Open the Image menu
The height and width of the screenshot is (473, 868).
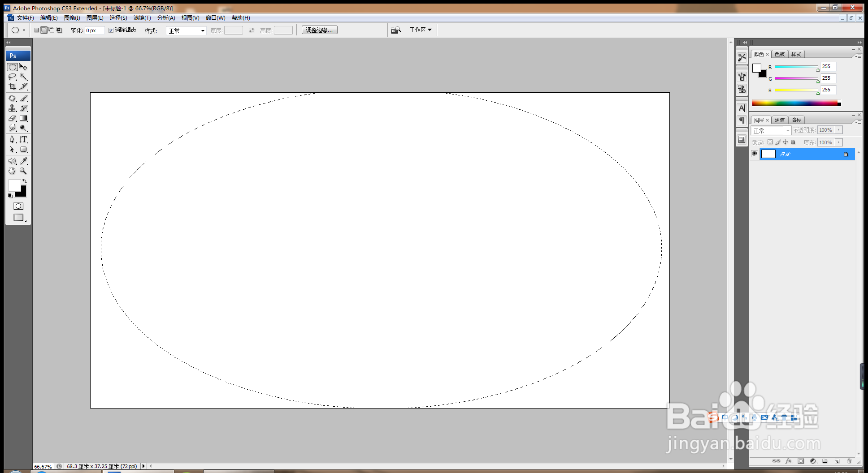(x=72, y=18)
